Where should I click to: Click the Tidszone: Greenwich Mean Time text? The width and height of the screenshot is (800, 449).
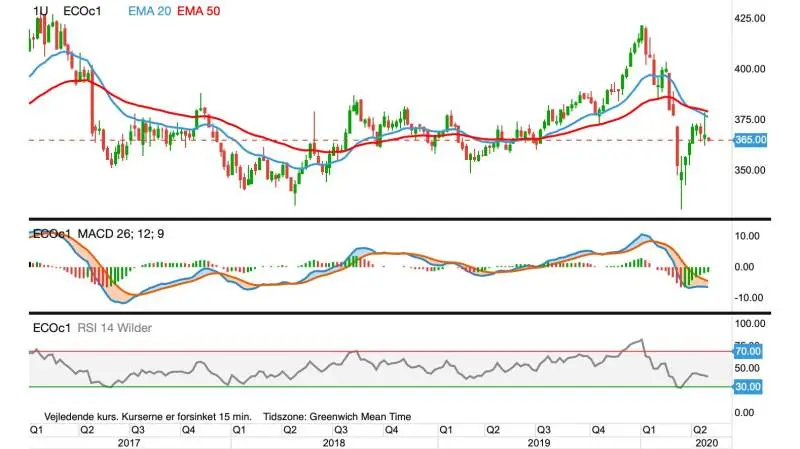pyautogui.click(x=337, y=417)
